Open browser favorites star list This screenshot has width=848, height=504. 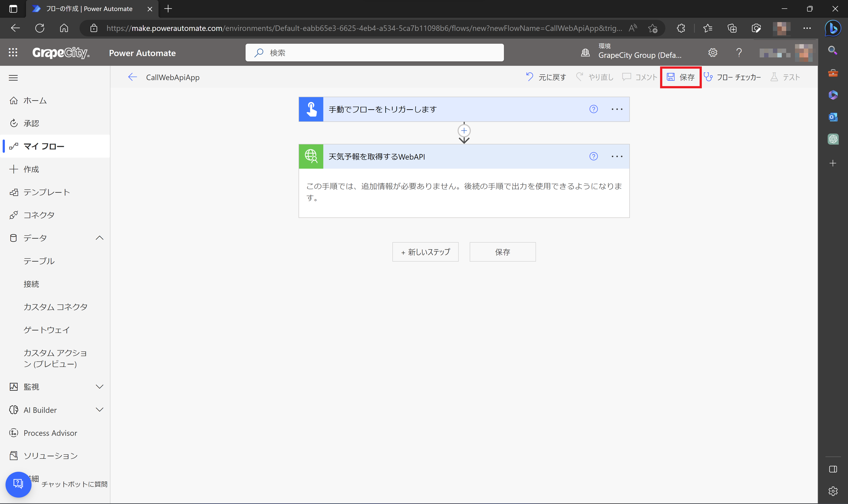tap(708, 28)
